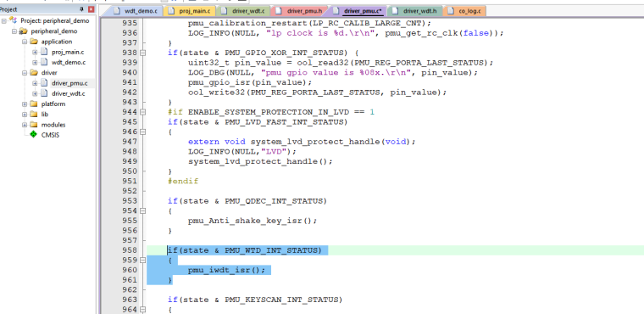The image size is (644, 314).
Task: Click line number 952 in the gutter
Action: pos(130,191)
